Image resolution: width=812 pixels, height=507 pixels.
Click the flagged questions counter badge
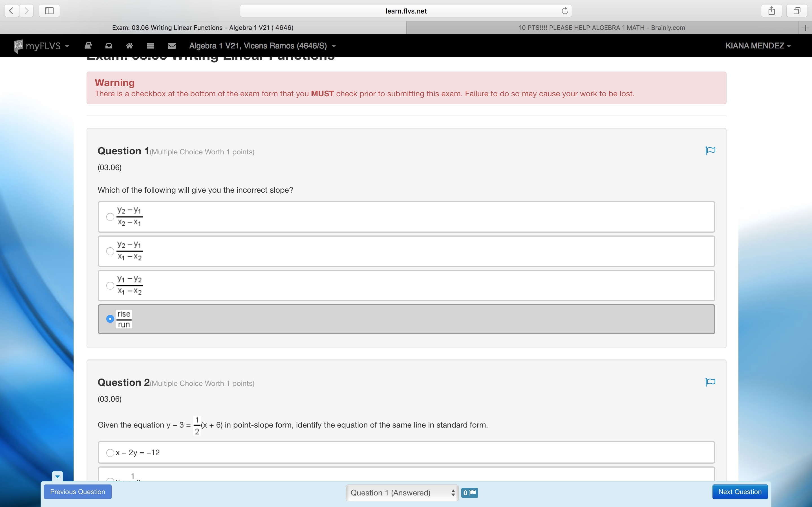pos(469,493)
